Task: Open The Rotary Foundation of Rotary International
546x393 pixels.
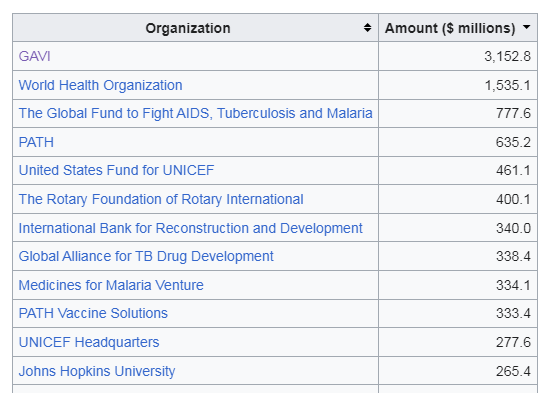Action: tap(161, 199)
